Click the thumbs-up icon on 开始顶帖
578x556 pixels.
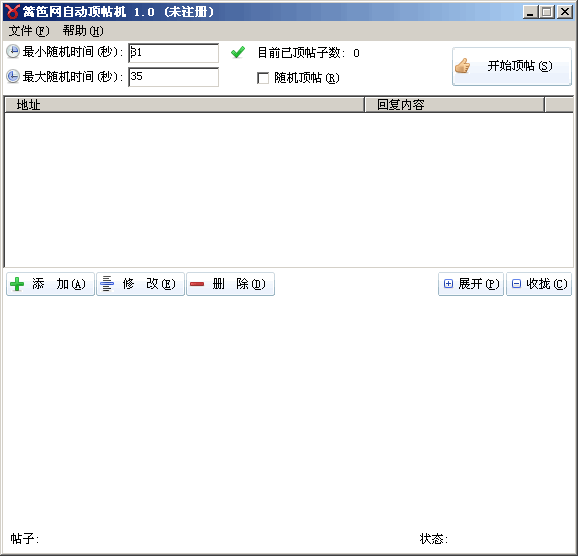coord(462,66)
